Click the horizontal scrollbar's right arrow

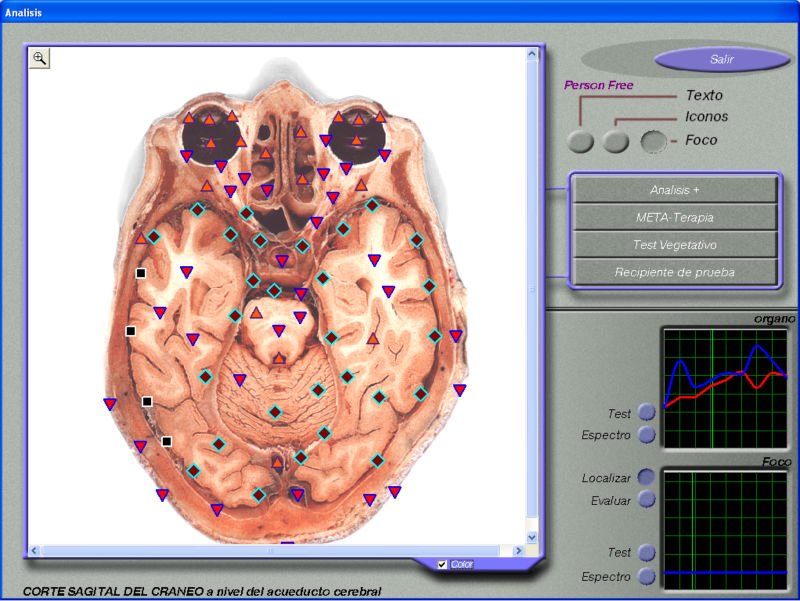(x=518, y=551)
